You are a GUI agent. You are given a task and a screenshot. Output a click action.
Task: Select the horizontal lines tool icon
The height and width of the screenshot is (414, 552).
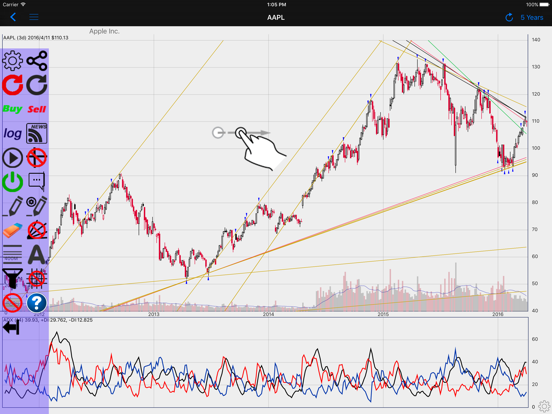[x=12, y=255]
